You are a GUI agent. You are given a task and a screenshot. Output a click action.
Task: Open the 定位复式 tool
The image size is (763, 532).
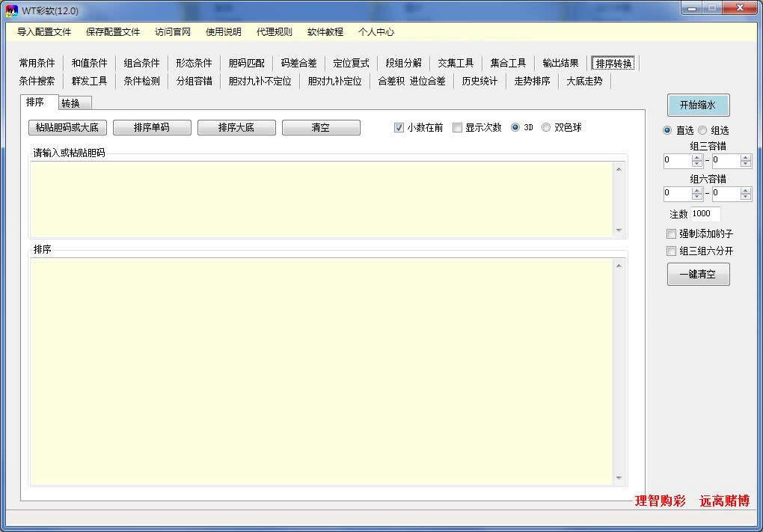point(350,63)
